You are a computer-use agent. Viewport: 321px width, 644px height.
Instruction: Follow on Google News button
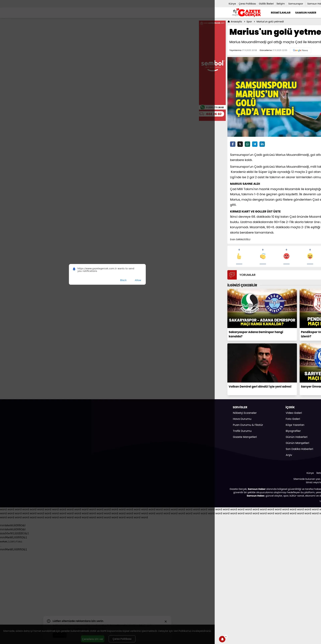click(300, 50)
